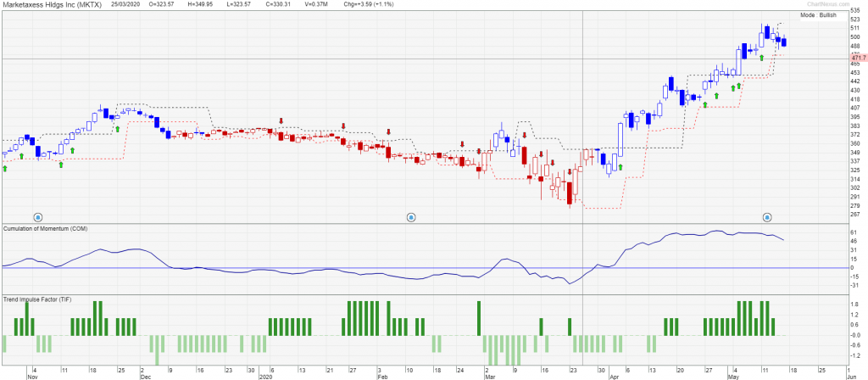Click the Apr month label on the time axis
The image size is (868, 380).
click(x=614, y=376)
